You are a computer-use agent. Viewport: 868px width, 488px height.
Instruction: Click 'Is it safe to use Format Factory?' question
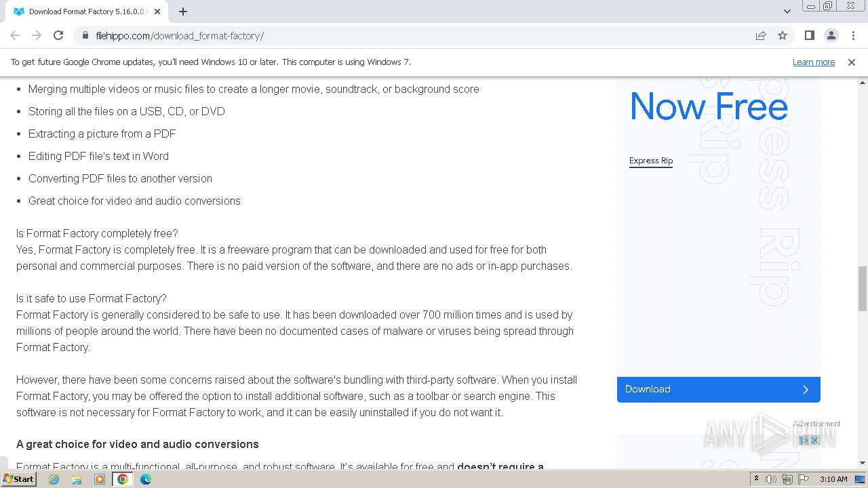point(92,298)
